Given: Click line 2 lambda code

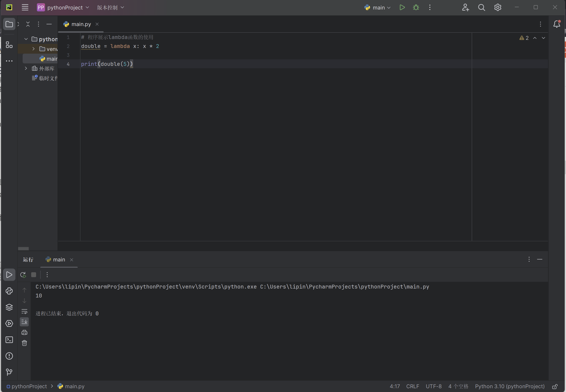Looking at the screenshot, I should [x=120, y=46].
